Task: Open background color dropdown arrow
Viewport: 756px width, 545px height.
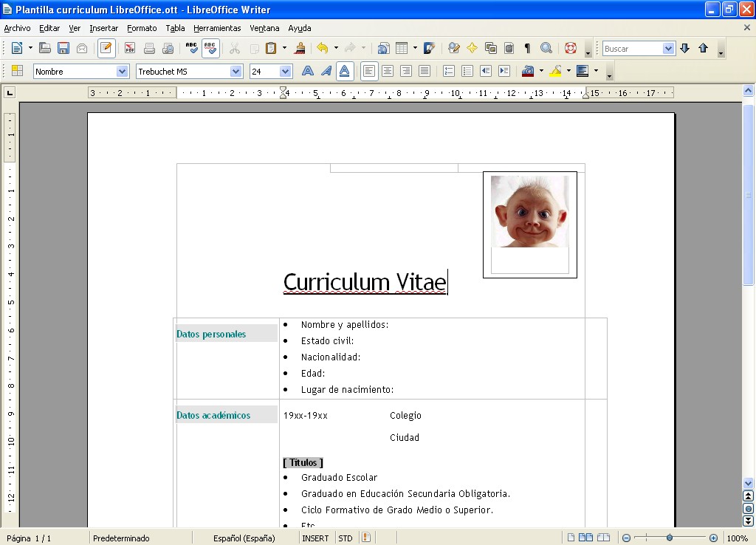Action: (x=597, y=72)
